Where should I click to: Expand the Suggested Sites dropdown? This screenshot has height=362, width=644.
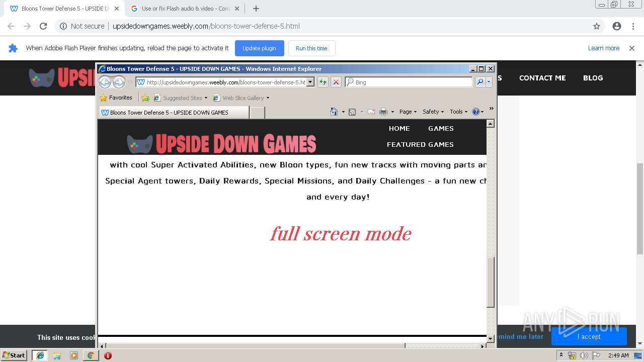click(206, 98)
